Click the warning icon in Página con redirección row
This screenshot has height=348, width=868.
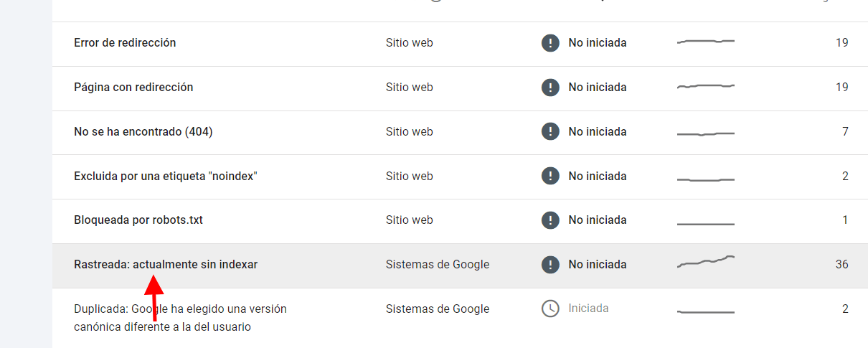(550, 88)
